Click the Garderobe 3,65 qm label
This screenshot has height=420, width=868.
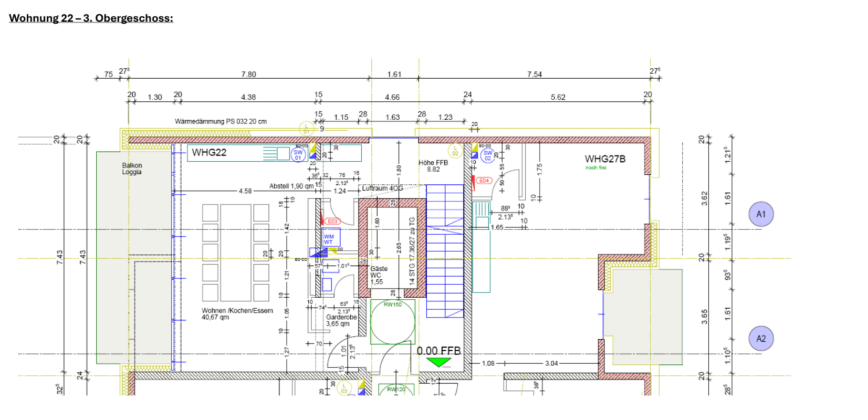(341, 320)
